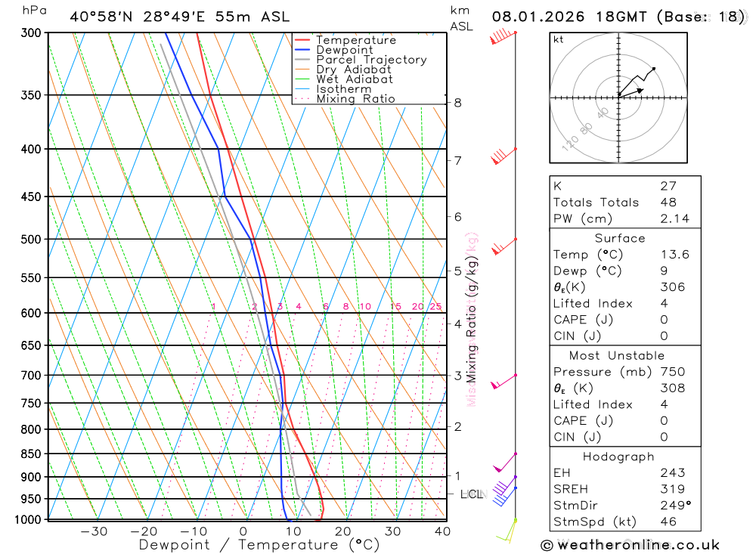Click the 40 temperature axis label

tap(442, 532)
